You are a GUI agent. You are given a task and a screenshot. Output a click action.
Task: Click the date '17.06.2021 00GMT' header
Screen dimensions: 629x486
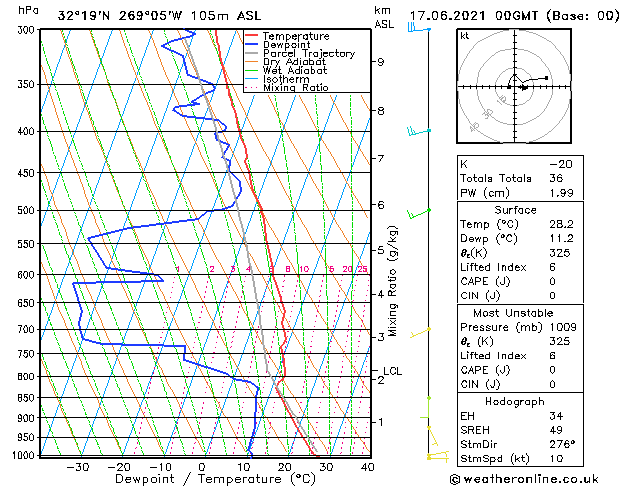pyautogui.click(x=474, y=16)
